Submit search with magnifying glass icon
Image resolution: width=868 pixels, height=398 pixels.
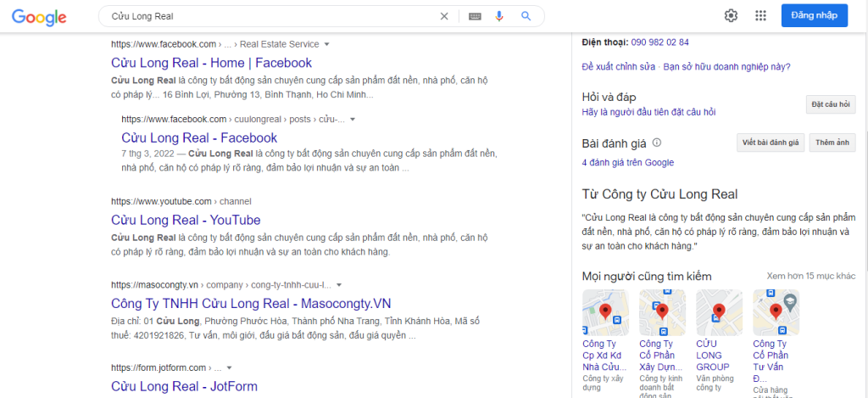526,16
